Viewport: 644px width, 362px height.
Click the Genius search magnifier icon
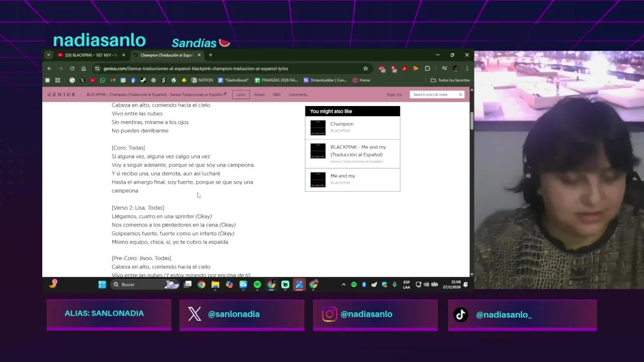point(460,95)
